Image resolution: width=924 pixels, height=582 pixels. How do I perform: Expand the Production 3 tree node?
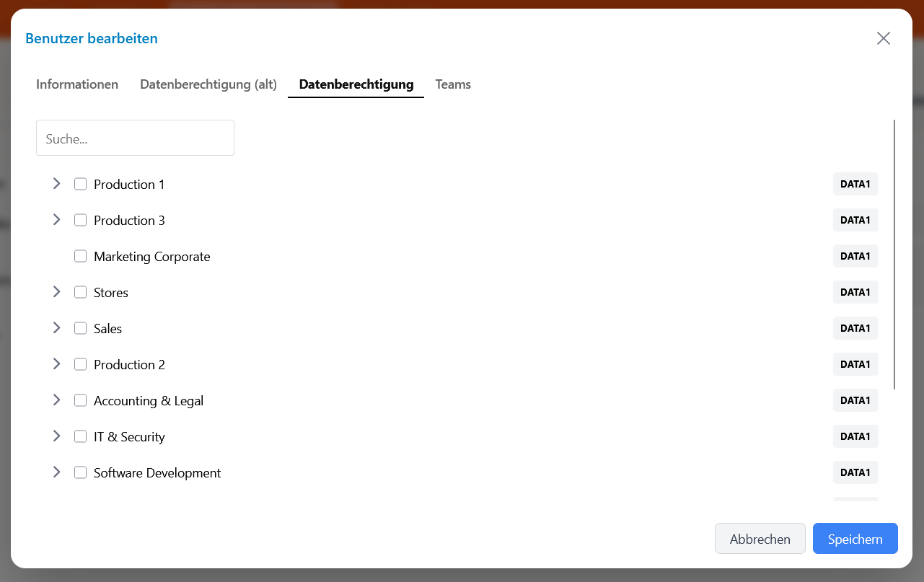[56, 220]
